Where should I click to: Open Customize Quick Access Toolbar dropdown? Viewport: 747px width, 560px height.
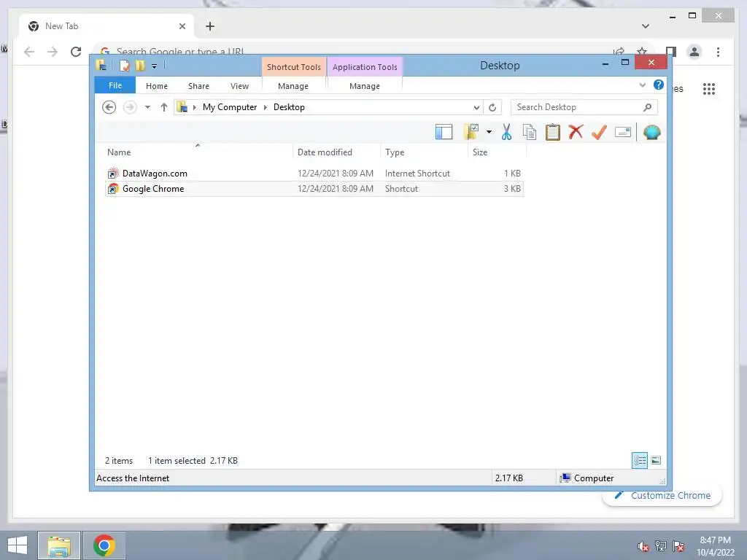[x=154, y=66]
